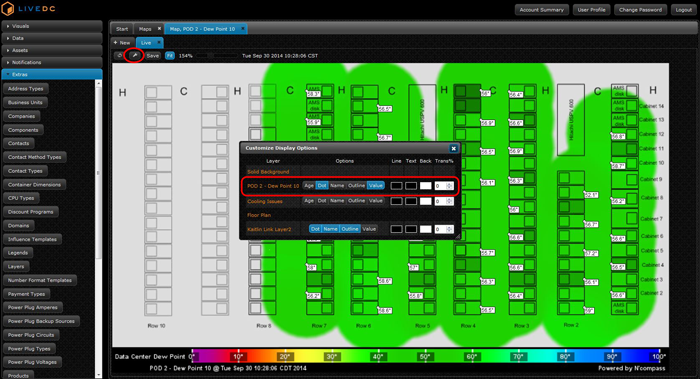The image size is (700, 379).
Task: Open Influence Templates in Extras list
Action: tap(32, 239)
